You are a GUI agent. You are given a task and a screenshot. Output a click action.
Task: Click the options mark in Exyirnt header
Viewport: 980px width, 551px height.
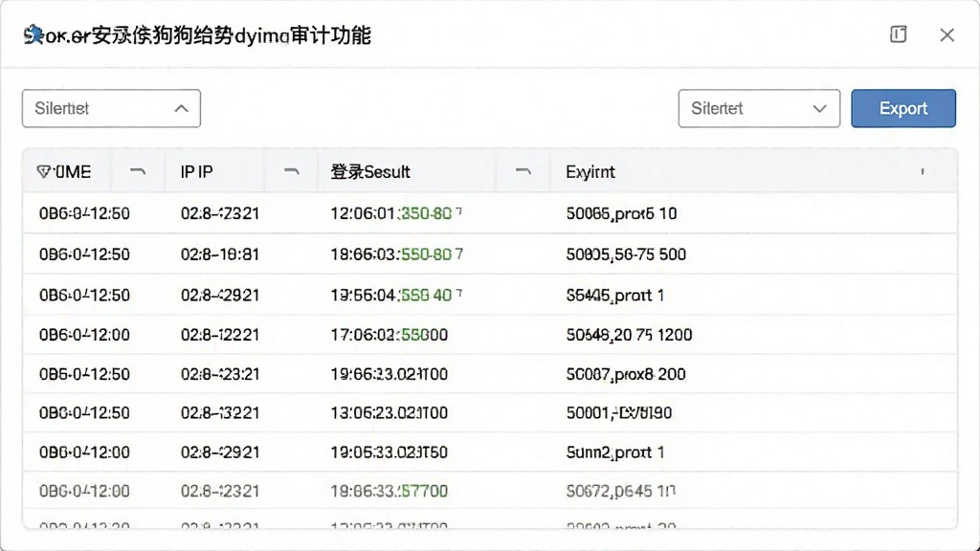coord(923,171)
